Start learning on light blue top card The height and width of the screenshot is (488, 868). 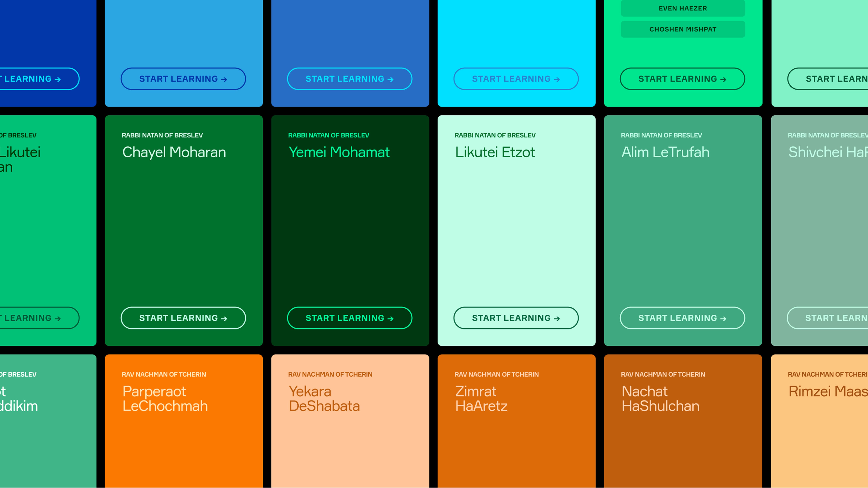click(x=183, y=79)
